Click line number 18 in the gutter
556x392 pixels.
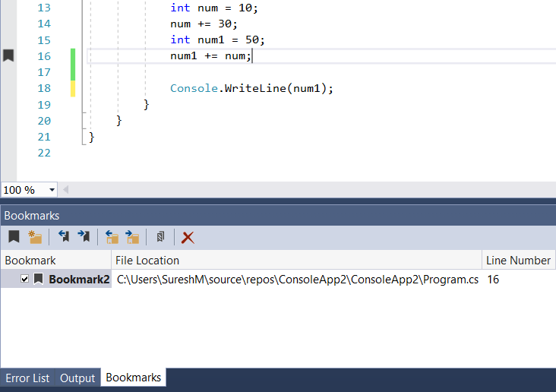[44, 88]
